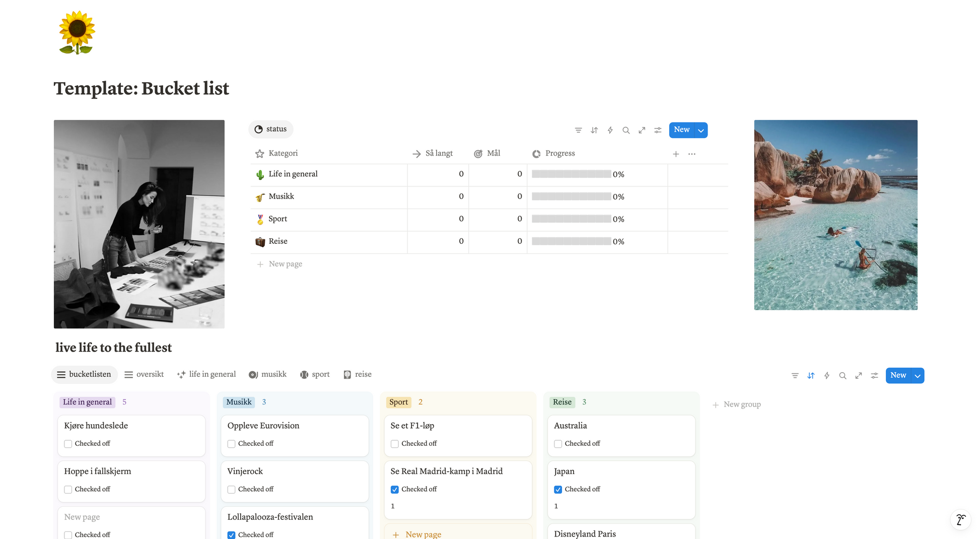Viewport: 980px width, 539px height.
Task: Click the sort icon in status table toolbar
Action: (x=594, y=130)
